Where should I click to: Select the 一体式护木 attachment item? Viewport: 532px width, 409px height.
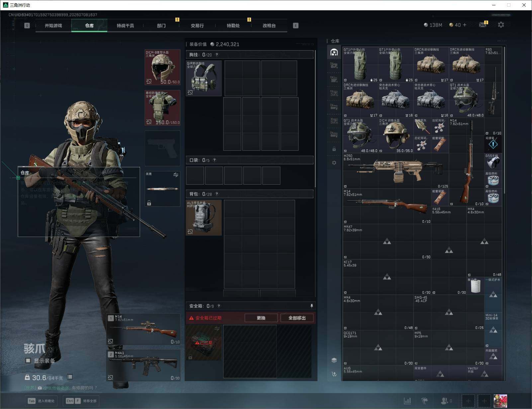(493, 295)
